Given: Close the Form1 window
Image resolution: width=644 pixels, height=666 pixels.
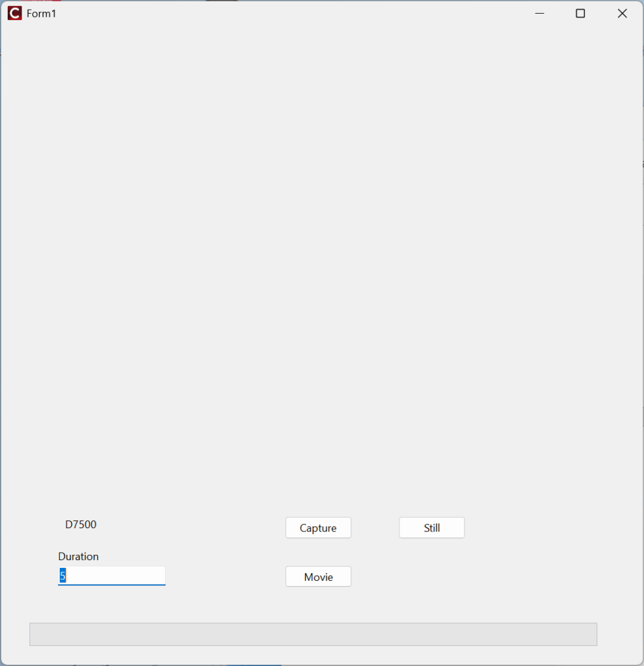Looking at the screenshot, I should pyautogui.click(x=622, y=13).
